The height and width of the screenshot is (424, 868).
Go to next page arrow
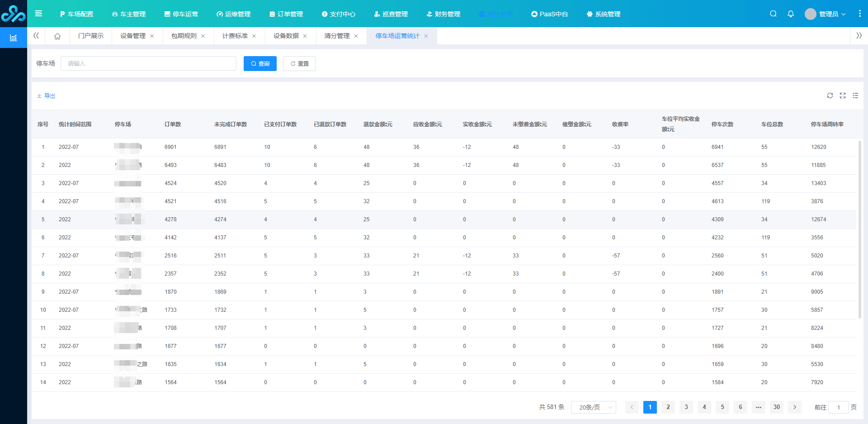coord(795,407)
